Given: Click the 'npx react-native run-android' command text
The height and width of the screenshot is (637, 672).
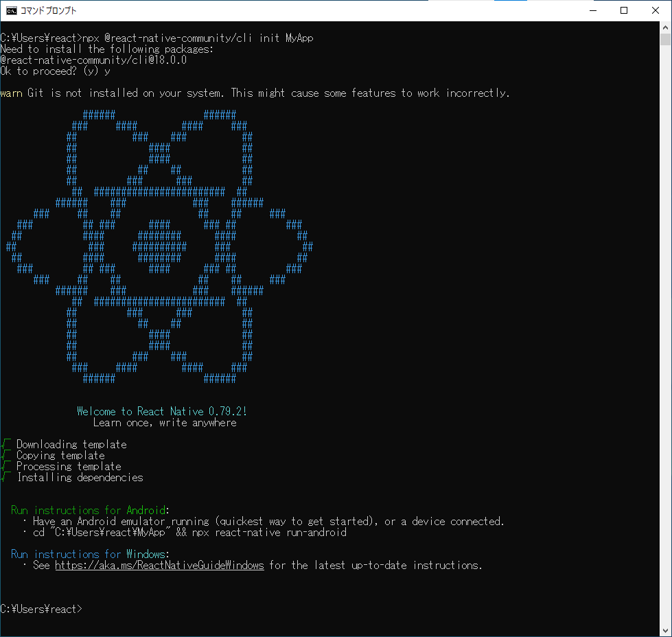Looking at the screenshot, I should 269,533.
